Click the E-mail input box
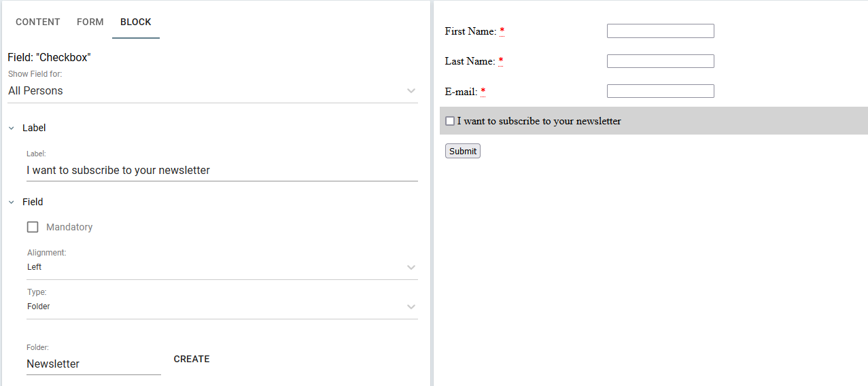868x386 pixels. pyautogui.click(x=661, y=91)
